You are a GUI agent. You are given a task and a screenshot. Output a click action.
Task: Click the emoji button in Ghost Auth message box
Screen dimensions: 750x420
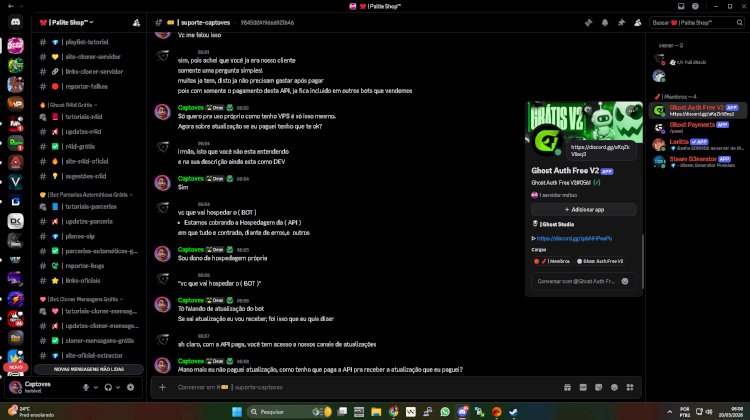point(625,281)
